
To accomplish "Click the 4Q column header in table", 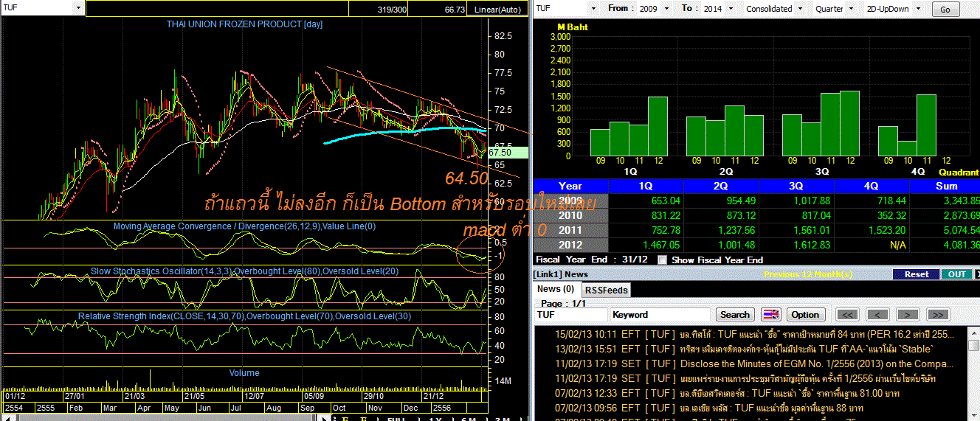I will tap(872, 186).
